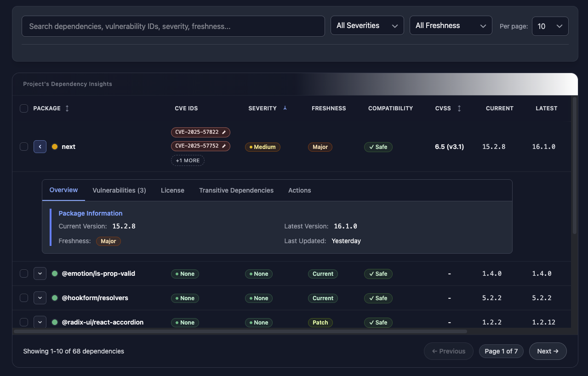
Task: Click the +1 MORE badge to show hidden CVEs
Action: pyautogui.click(x=188, y=160)
